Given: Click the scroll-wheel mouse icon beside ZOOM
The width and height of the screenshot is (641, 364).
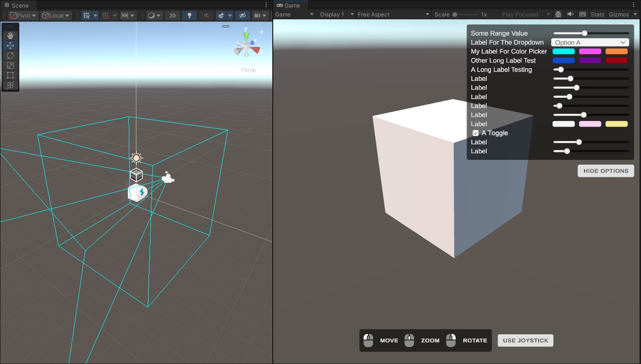Looking at the screenshot, I should point(409,340).
